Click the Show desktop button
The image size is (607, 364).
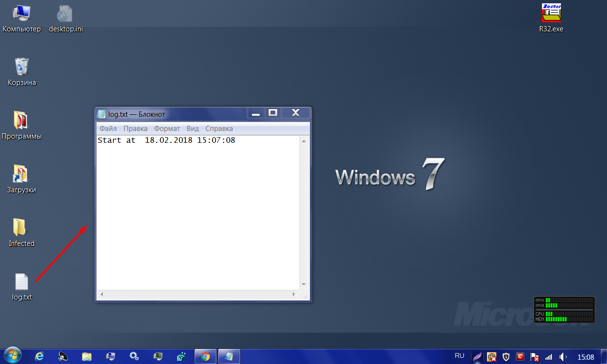pyautogui.click(x=604, y=356)
